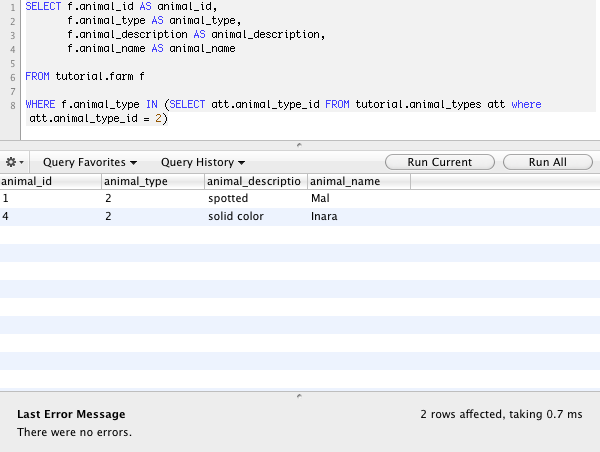Click the animal_name column header
This screenshot has width=600, height=452.
tap(359, 181)
